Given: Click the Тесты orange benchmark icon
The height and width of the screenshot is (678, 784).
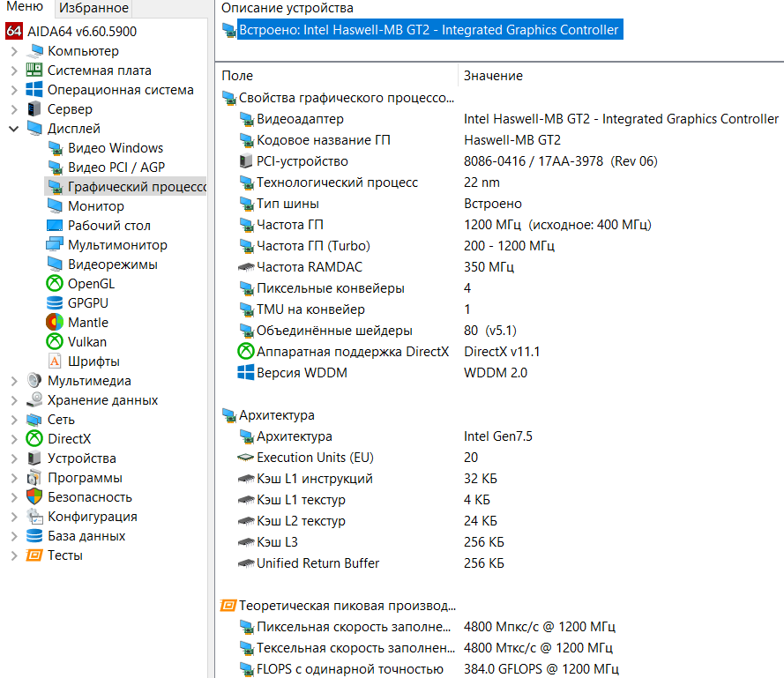Looking at the screenshot, I should tap(34, 555).
